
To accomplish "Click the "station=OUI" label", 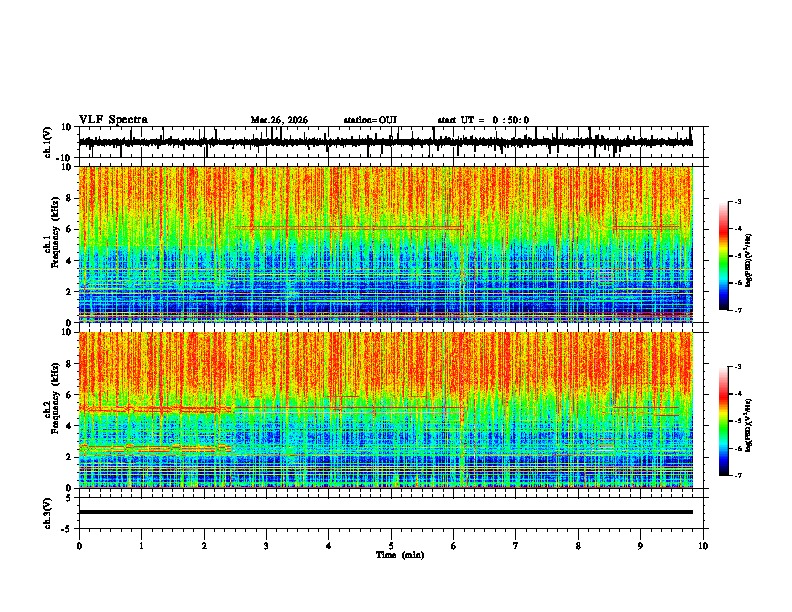I will coord(370,120).
